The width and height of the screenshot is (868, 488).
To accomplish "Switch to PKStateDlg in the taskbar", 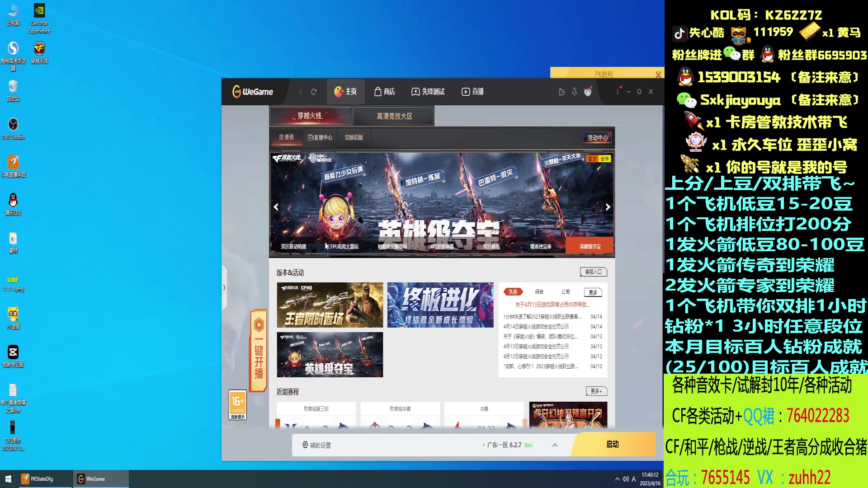I will coord(45,479).
